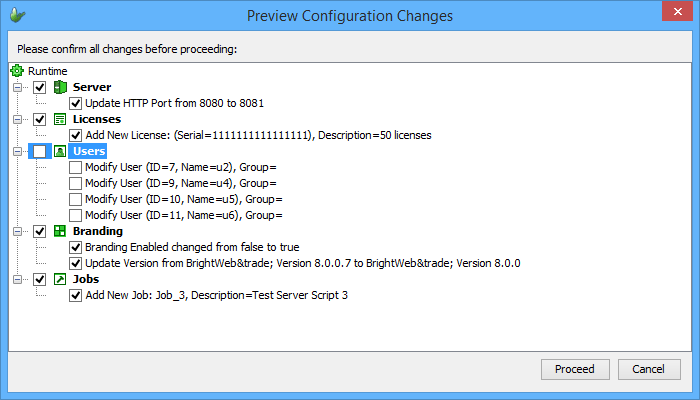Check the Users group checkbox
The image size is (700, 400).
pos(39,152)
